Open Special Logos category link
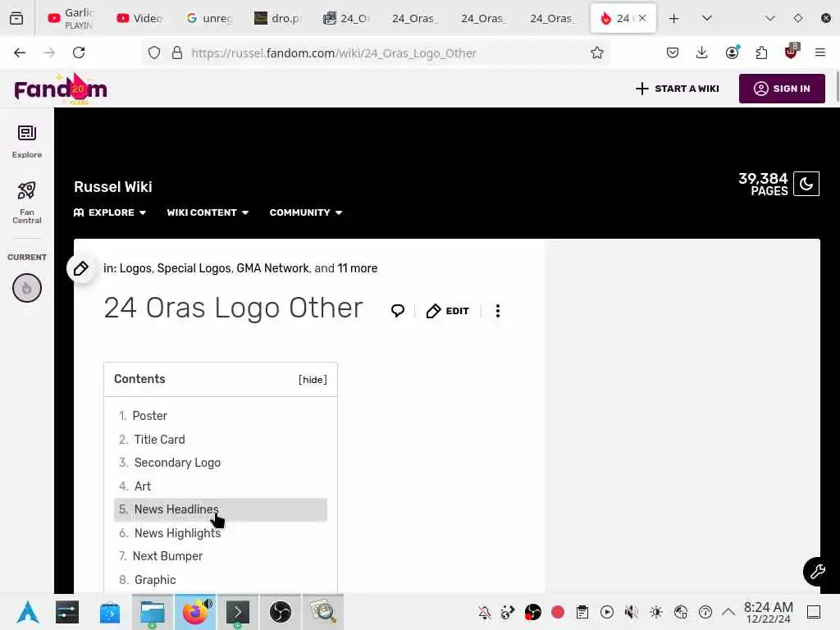Screen dimensions: 840x630 [194, 268]
